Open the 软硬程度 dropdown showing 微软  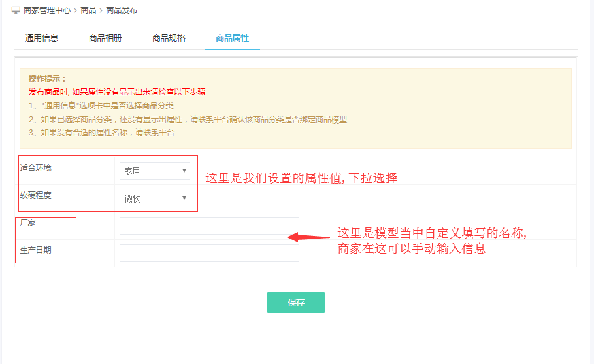click(155, 198)
